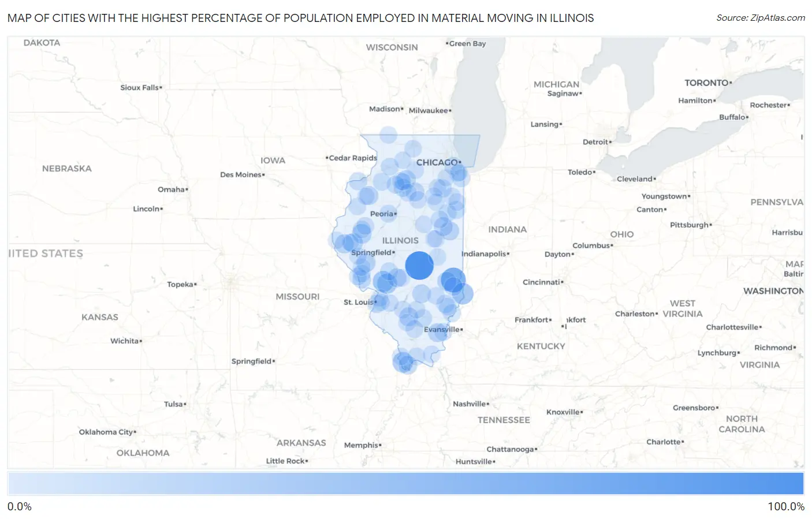Image resolution: width=812 pixels, height=519 pixels.
Task: Click the Omaha city label
Action: pyautogui.click(x=172, y=189)
